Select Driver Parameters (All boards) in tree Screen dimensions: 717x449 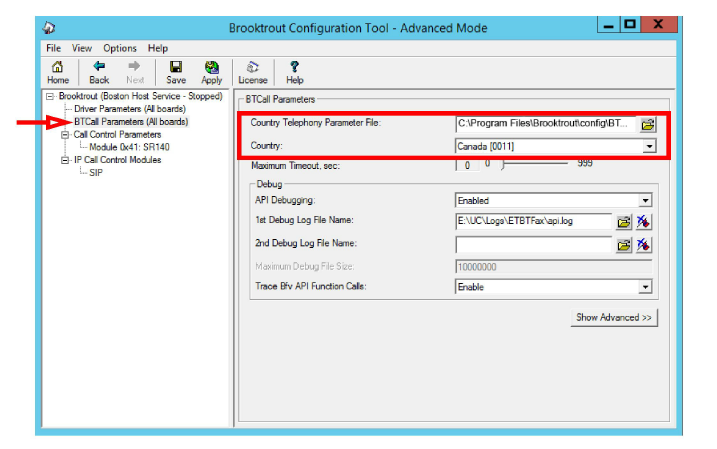130,109
